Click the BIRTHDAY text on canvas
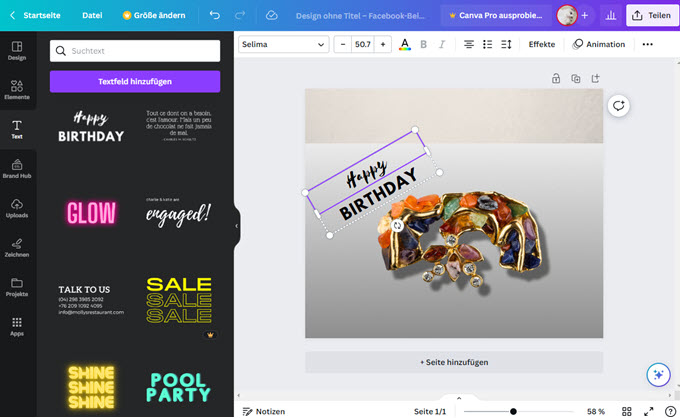Viewport: 680px width, 418px height. tap(378, 194)
